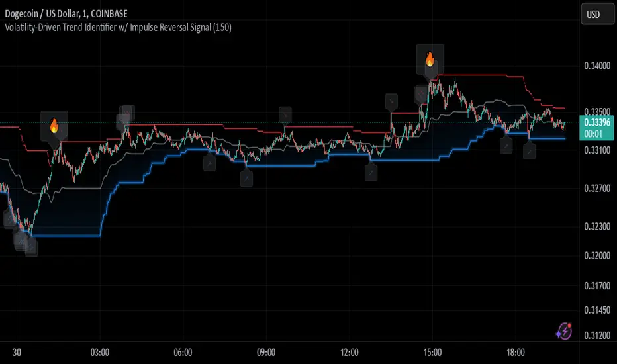Open the USD currency selector
Viewport: 617px width, 364px height.
pyautogui.click(x=597, y=15)
